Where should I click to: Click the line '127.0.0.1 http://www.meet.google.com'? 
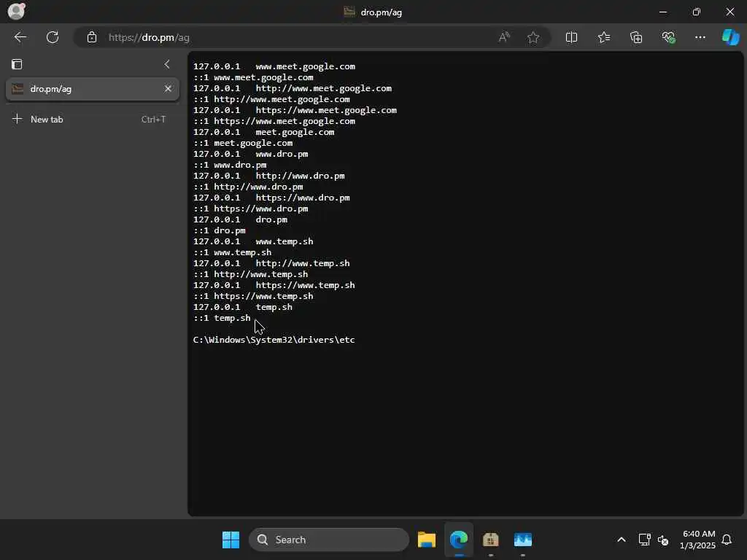pos(293,88)
